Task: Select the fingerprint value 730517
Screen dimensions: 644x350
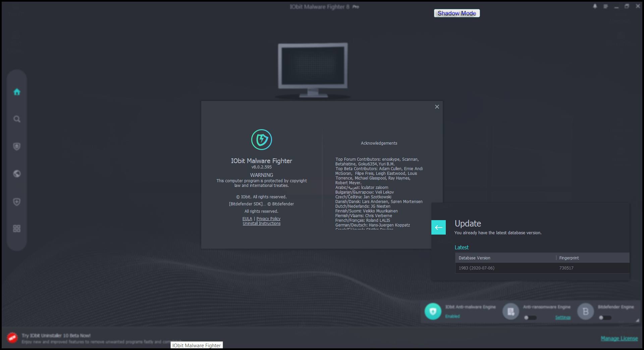Action: (566, 268)
